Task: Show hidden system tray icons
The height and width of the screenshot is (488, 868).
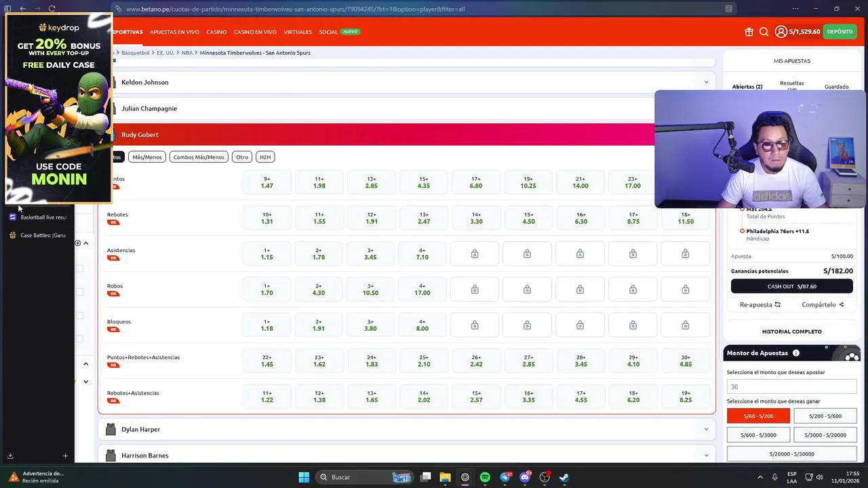Action: tap(760, 477)
